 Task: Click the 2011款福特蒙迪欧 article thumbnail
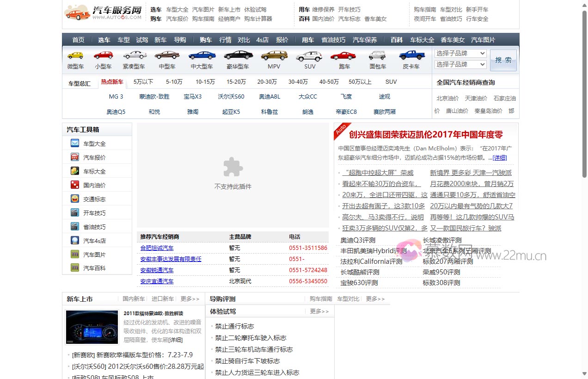[x=92, y=327]
